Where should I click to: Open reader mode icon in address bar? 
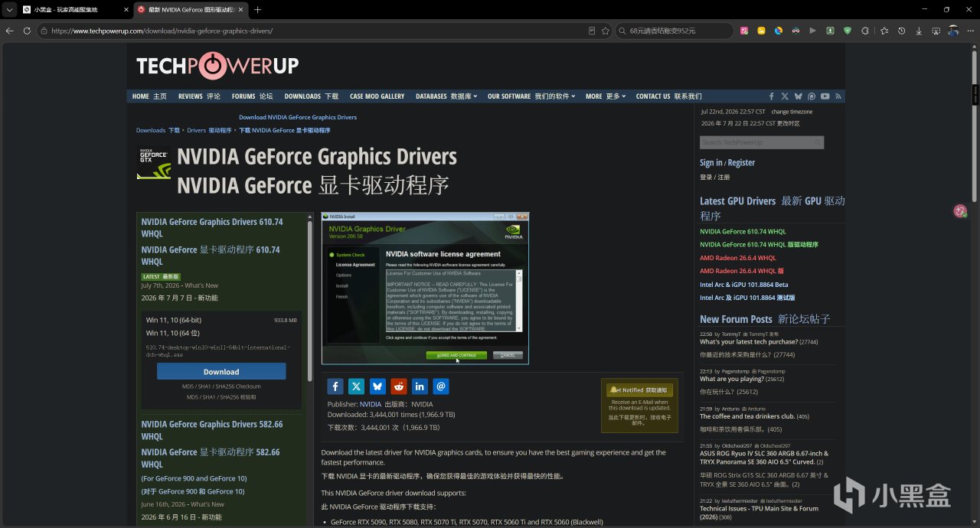pyautogui.click(x=592, y=31)
